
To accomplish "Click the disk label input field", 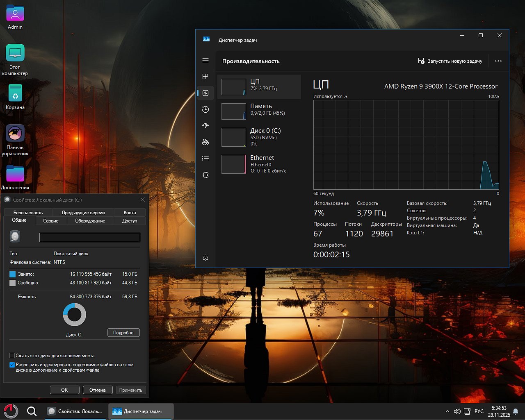I will click(89, 237).
